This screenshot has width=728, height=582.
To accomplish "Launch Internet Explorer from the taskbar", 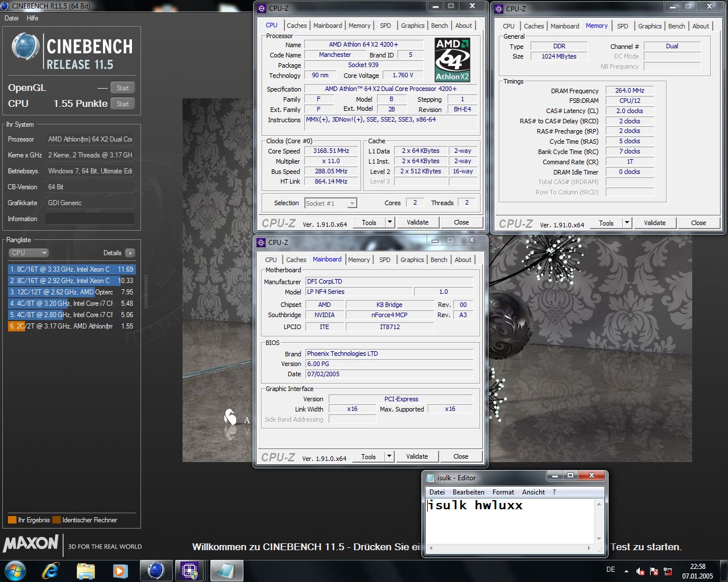I will click(x=51, y=571).
